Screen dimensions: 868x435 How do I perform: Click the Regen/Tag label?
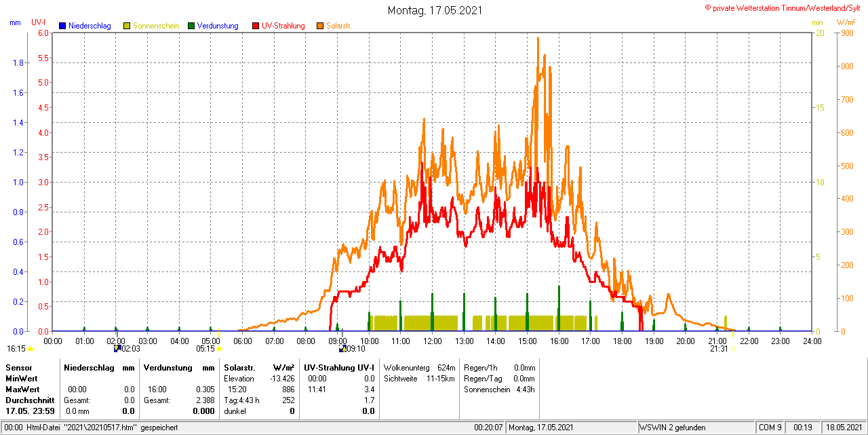tap(481, 379)
